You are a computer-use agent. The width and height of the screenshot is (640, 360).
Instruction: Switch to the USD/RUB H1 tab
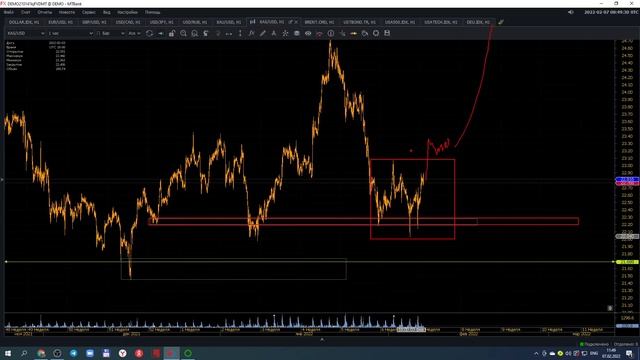point(195,22)
